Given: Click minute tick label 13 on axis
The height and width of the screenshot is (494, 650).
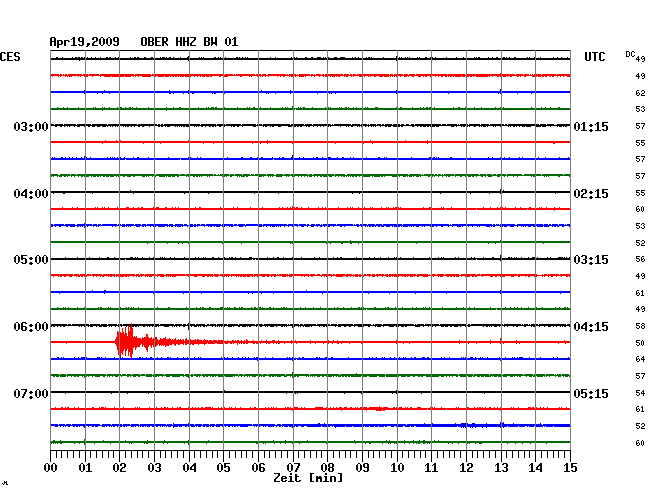Looking at the screenshot, I should click(x=501, y=468).
